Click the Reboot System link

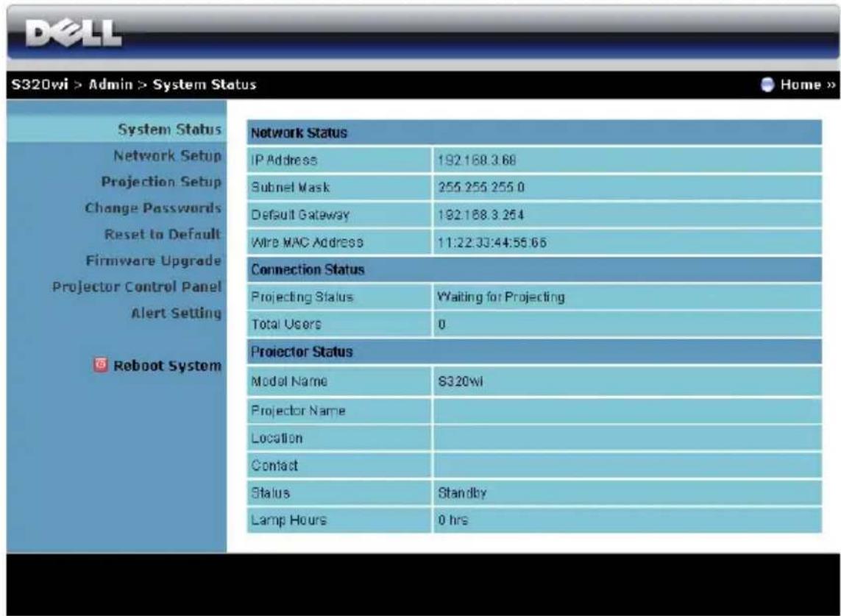coord(167,366)
